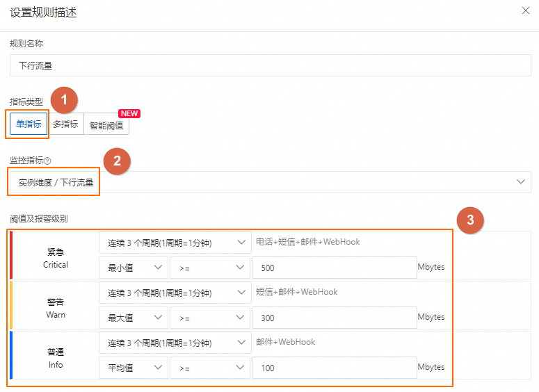Open the Critical 最小值 statistic dropdown

134,268
